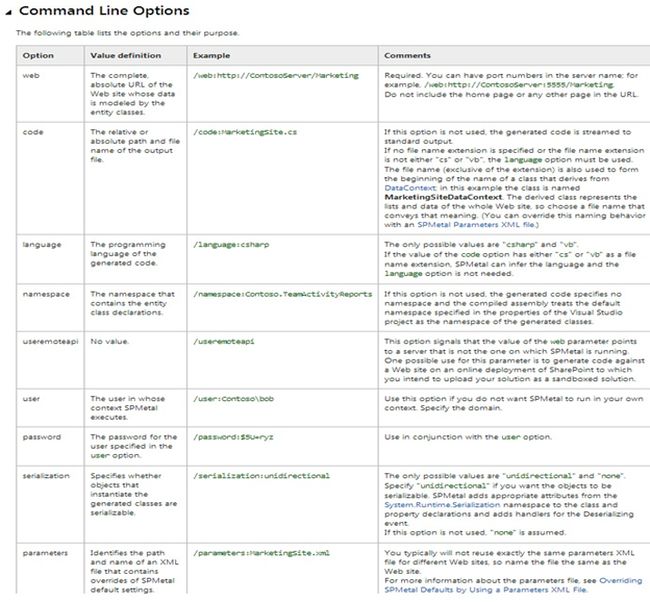Collapse the Command Line Options section
The width and height of the screenshot is (650, 602).
coord(9,11)
